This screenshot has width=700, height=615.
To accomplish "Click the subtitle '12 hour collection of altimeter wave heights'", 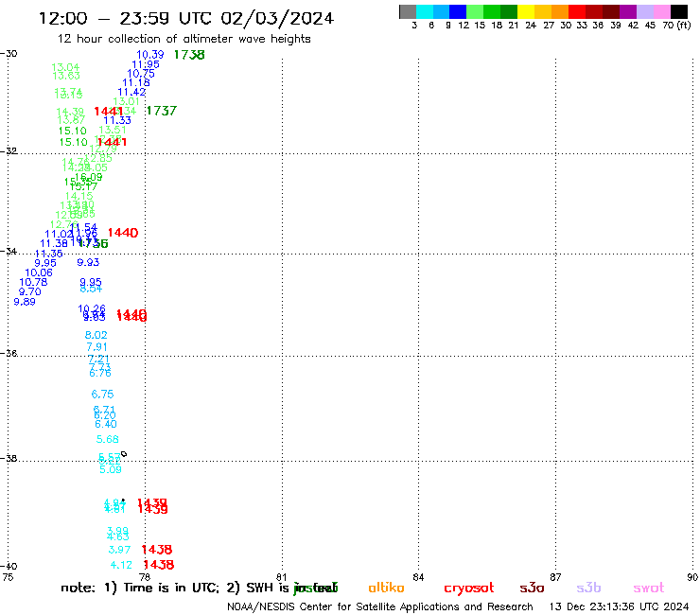I will coord(184,39).
